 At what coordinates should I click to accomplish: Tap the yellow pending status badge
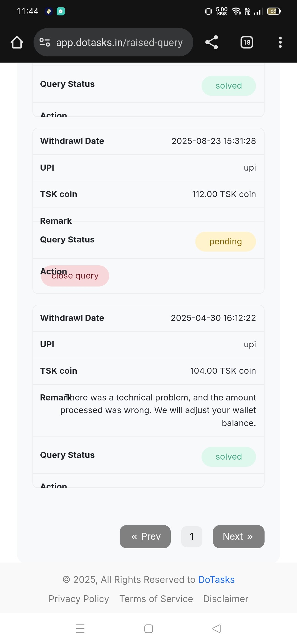[226, 242]
